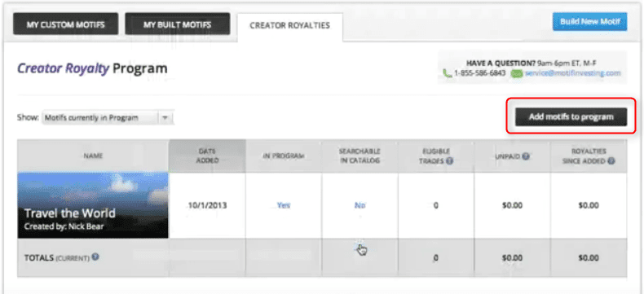Click the help icon beside Eligible Trades
This screenshot has width=644, height=294.
(450, 161)
